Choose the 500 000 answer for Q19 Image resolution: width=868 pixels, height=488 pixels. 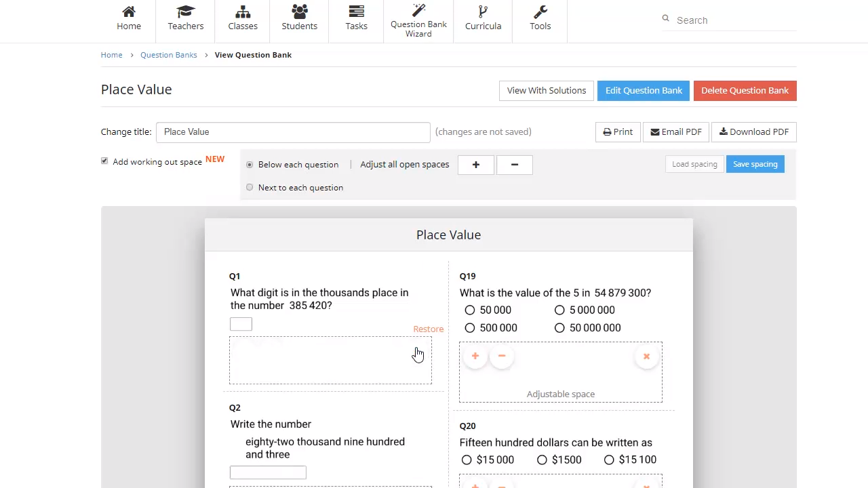point(470,328)
